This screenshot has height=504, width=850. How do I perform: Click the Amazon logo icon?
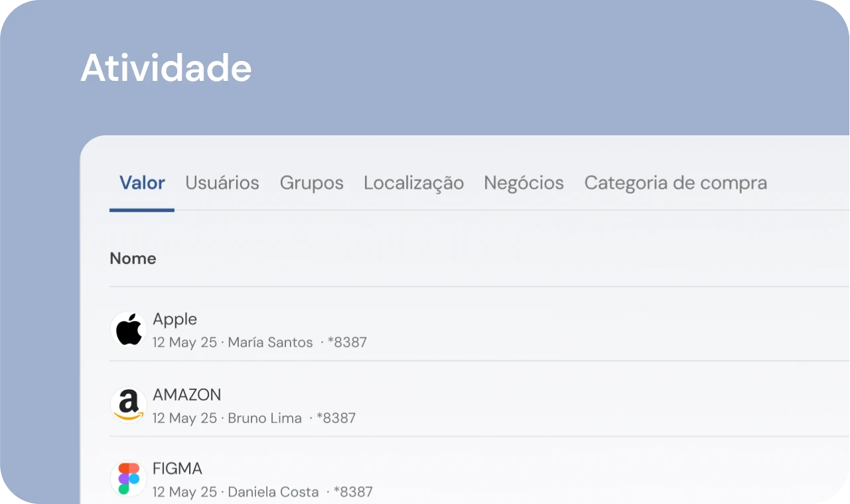tap(127, 405)
